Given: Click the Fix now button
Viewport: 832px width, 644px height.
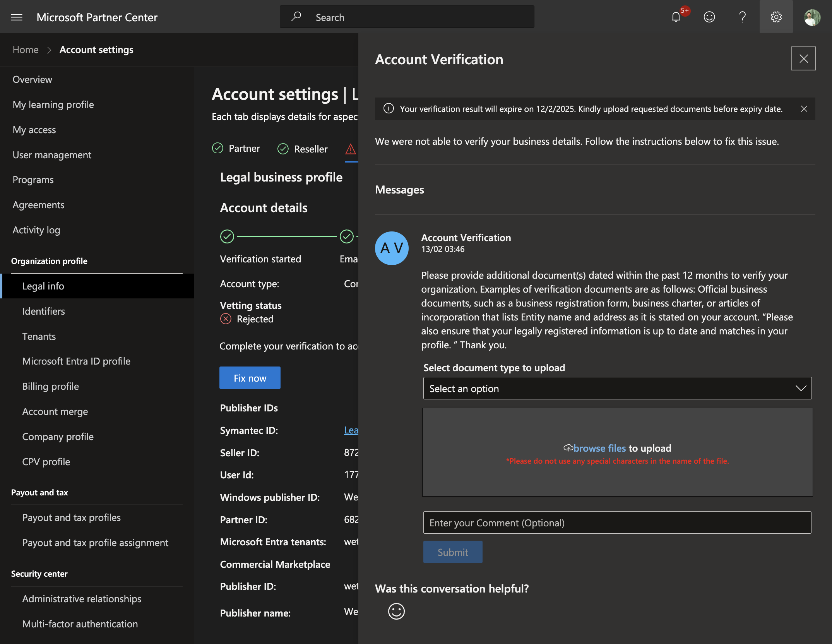Looking at the screenshot, I should 250,378.
